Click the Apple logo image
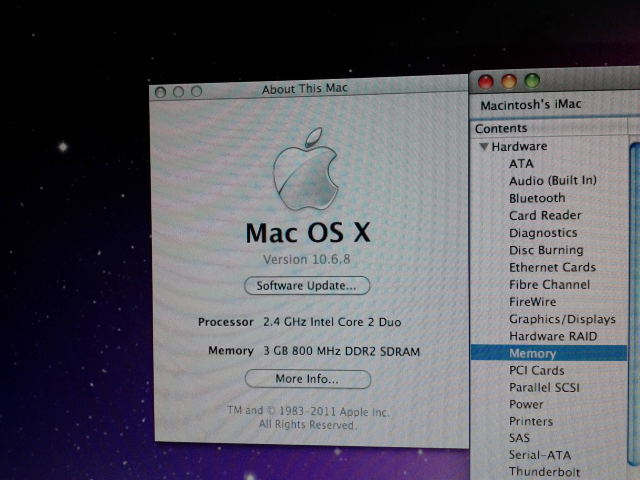This screenshot has width=640, height=480. coord(306,169)
